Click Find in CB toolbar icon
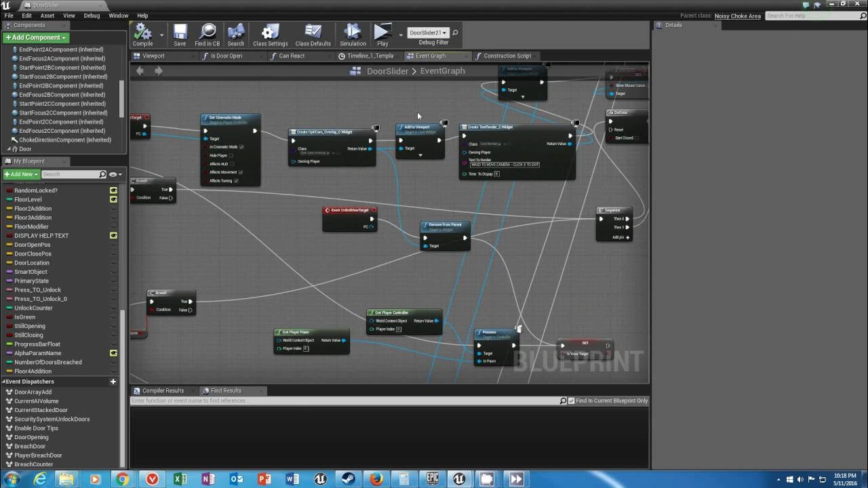 point(208,35)
